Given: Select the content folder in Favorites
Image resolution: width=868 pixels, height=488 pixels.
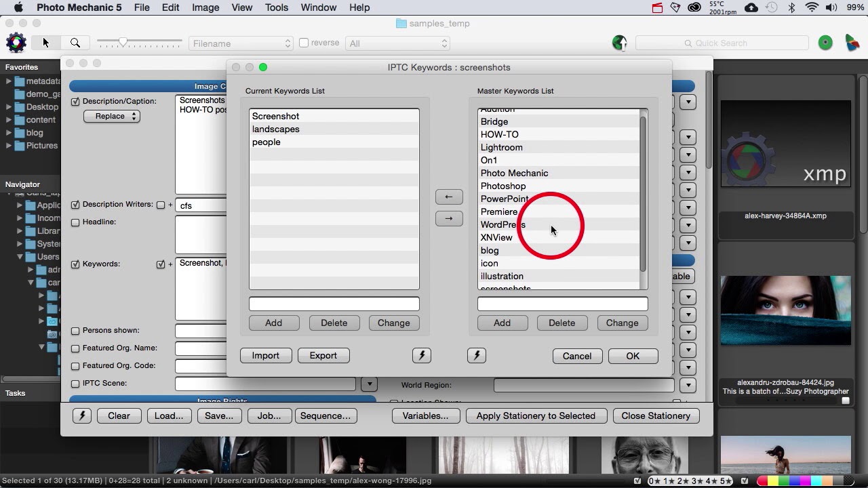Looking at the screenshot, I should 41,119.
